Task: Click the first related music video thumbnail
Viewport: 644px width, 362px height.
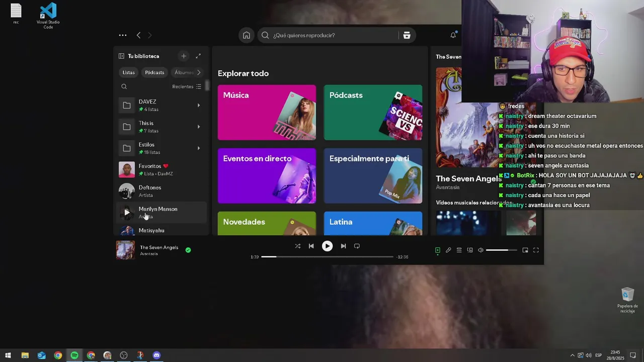Action: tap(468, 223)
